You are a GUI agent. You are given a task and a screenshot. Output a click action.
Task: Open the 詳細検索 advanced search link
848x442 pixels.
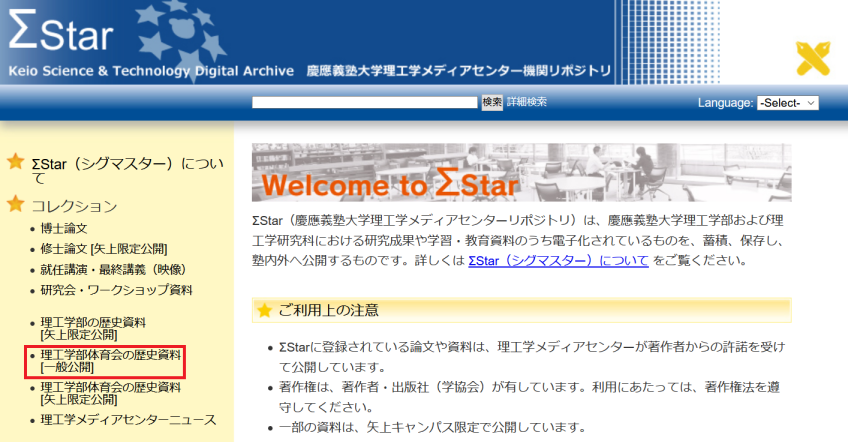coord(527,102)
